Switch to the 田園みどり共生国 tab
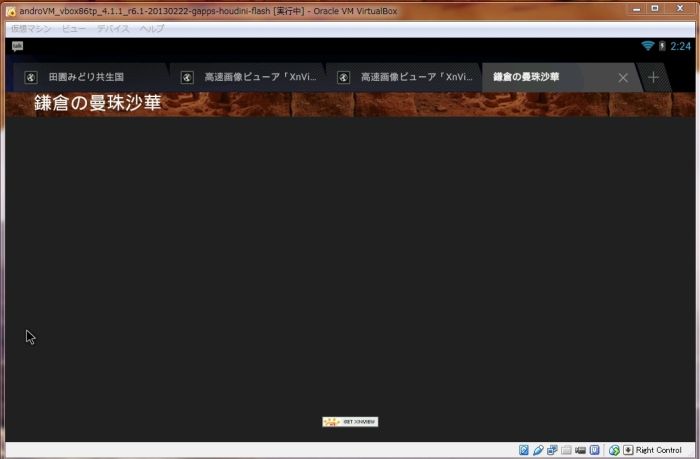 (x=86, y=77)
